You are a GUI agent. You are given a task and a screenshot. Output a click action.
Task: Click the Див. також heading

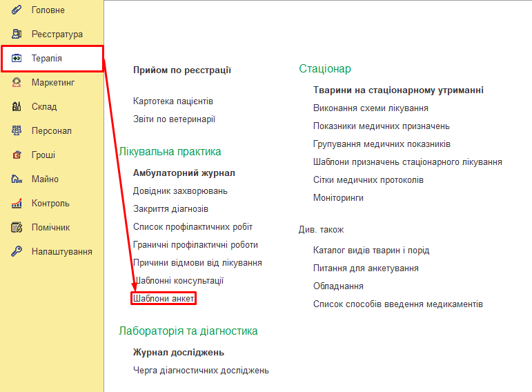pyautogui.click(x=321, y=230)
